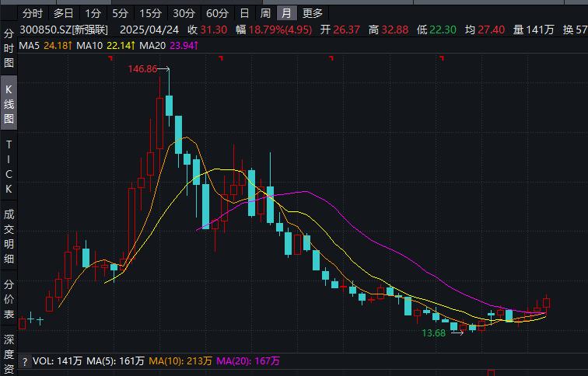Click the question mark icon beside VOL

point(24,361)
